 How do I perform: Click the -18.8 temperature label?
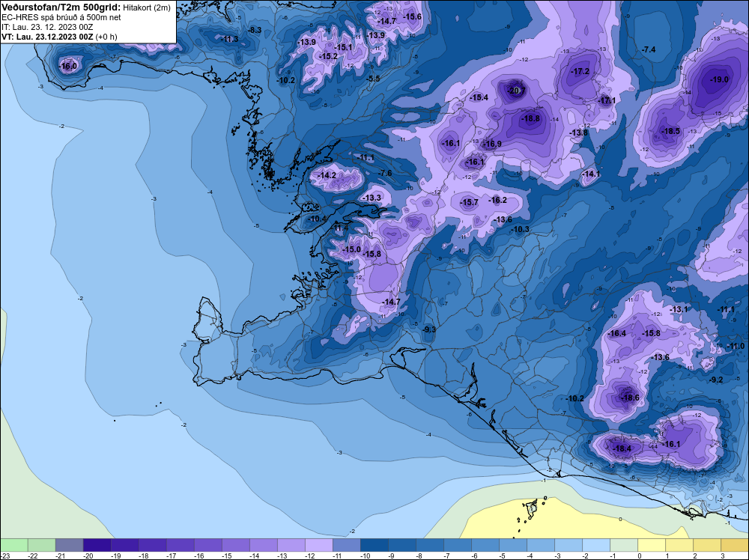click(x=530, y=118)
